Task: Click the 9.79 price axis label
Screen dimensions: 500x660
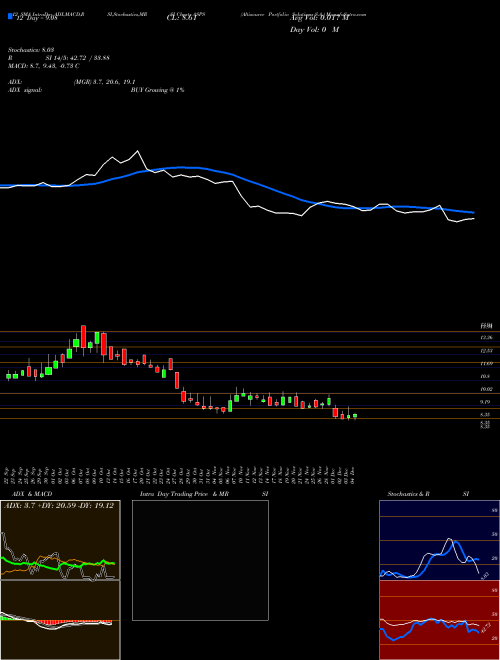Action: pos(487,402)
